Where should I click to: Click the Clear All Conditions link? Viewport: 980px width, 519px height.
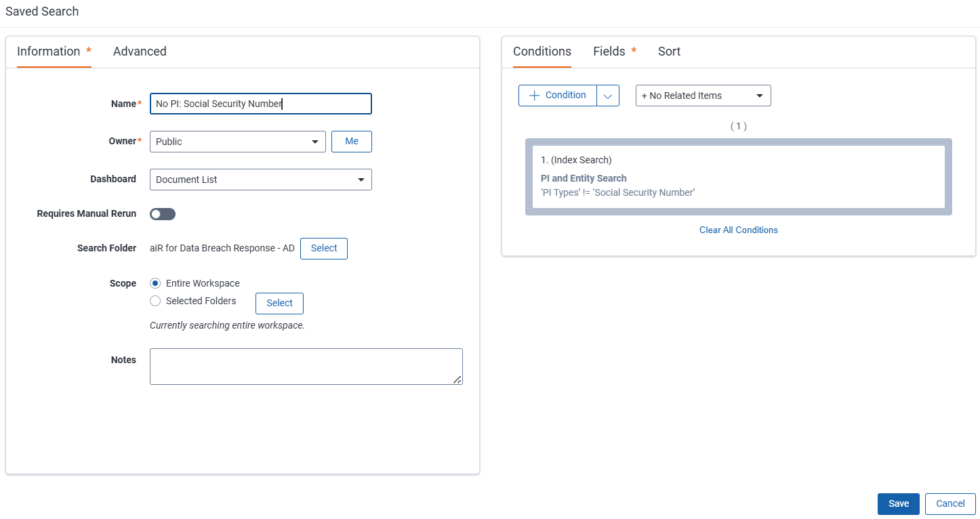tap(739, 230)
